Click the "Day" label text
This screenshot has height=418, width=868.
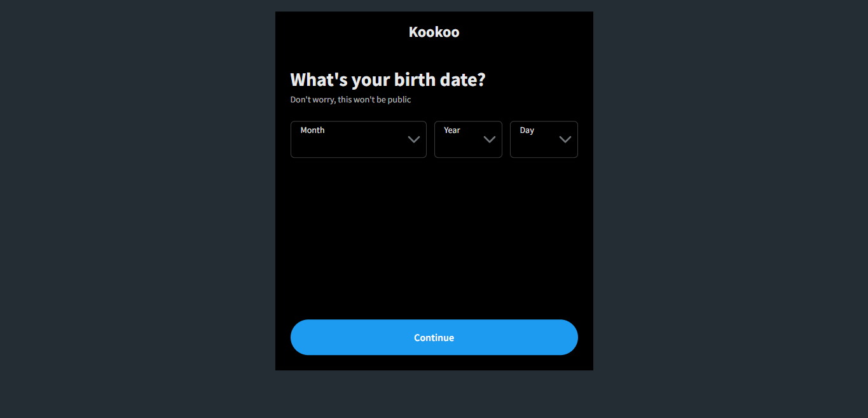click(527, 130)
